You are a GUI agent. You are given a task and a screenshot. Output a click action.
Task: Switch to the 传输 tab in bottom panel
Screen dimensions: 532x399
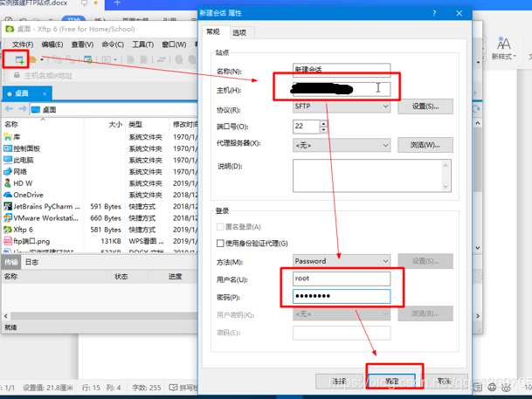[11, 262]
